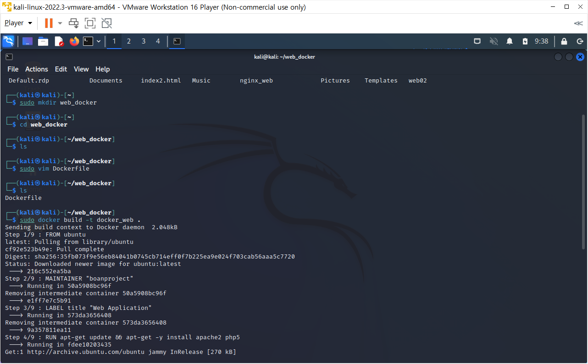Click the sha256 Digest line
Screen dimensions: 588x364
coord(150,257)
